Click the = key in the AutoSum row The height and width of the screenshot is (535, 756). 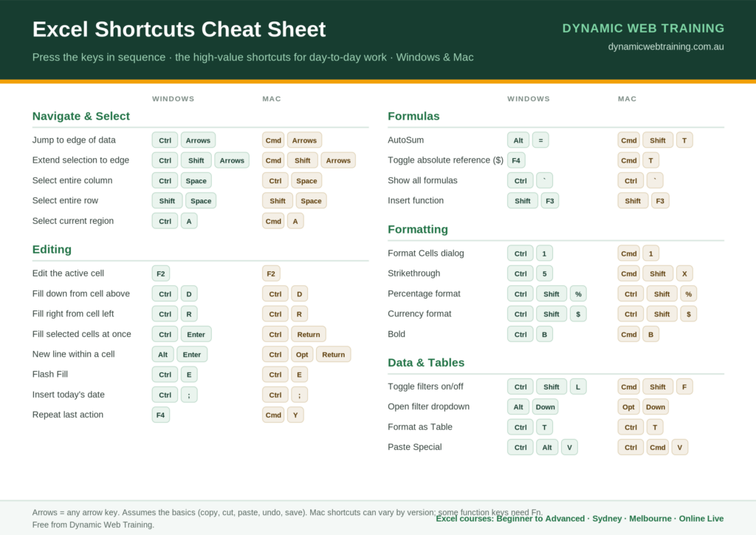pos(540,140)
